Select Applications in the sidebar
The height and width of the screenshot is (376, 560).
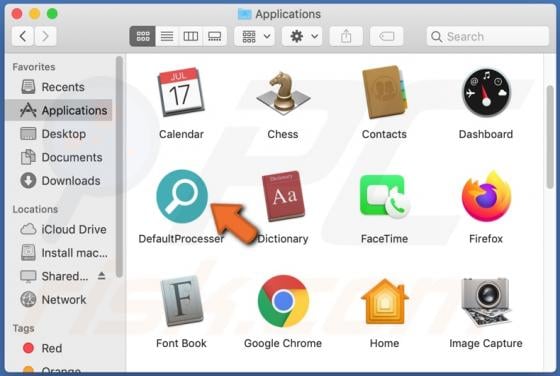click(59, 110)
